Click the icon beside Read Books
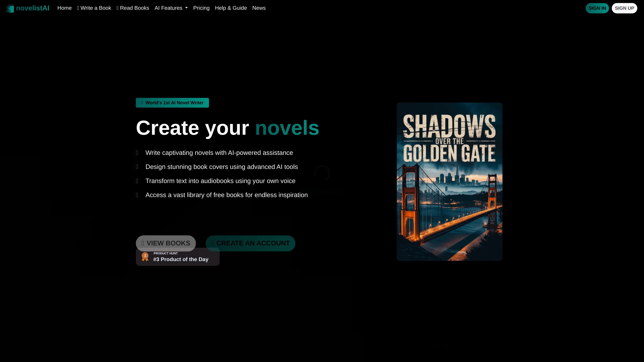Screen dimensions: 644x362 [x=118, y=8]
